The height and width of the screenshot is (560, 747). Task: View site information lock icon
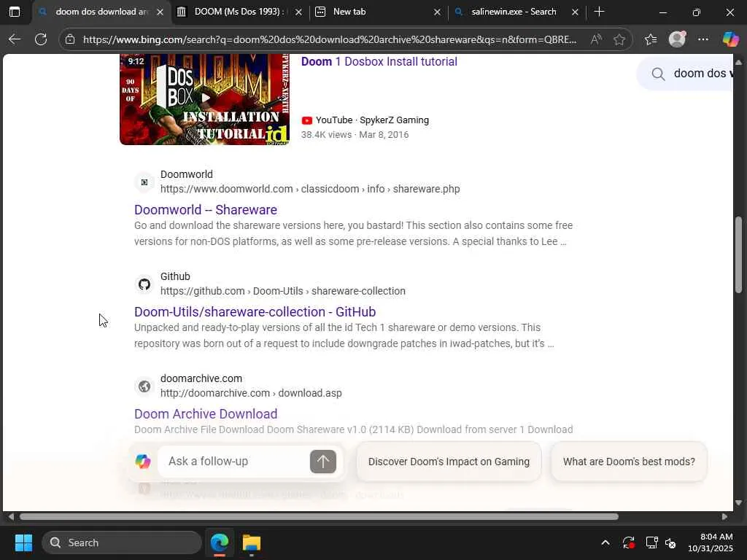[70, 39]
